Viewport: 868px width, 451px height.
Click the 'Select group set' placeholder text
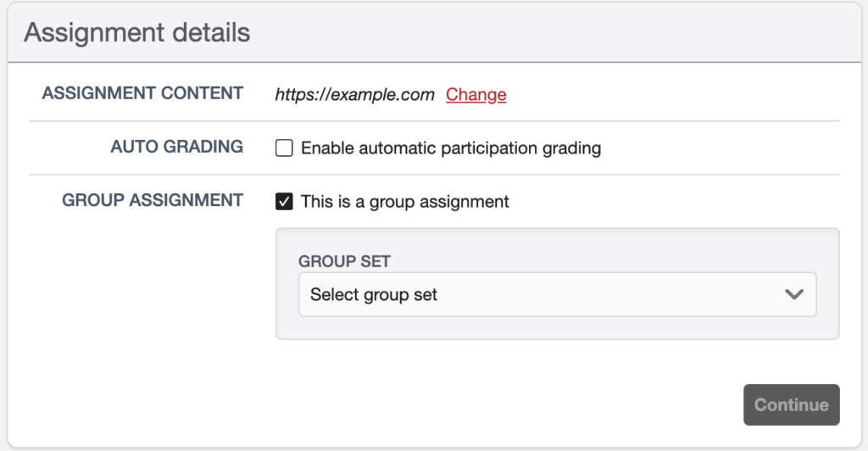tap(374, 294)
